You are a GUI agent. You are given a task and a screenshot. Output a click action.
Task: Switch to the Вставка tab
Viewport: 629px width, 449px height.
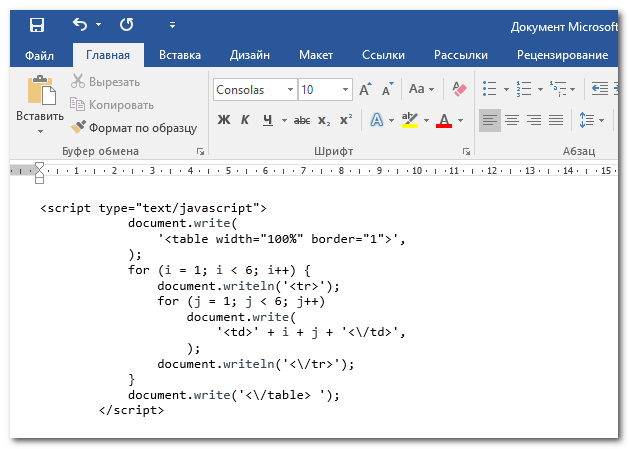[180, 55]
